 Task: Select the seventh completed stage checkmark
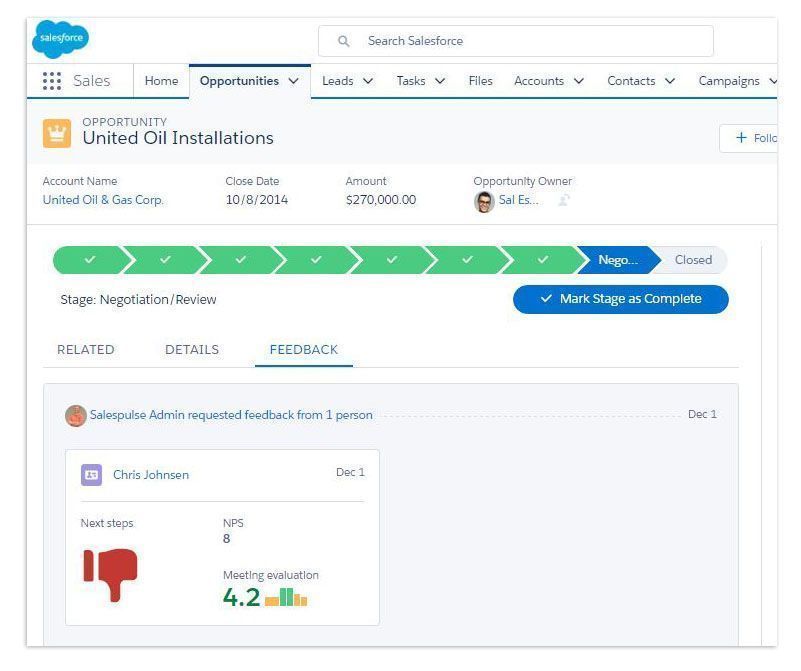[x=543, y=259]
